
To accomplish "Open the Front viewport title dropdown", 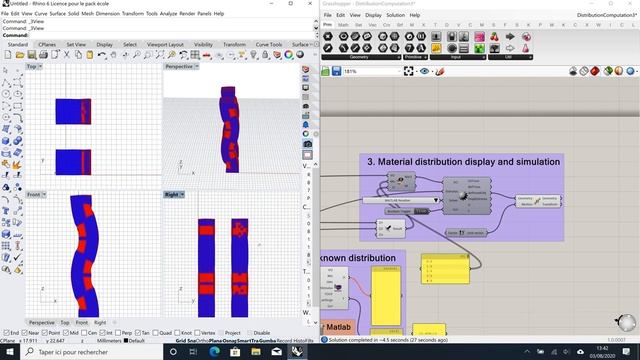I will click(44, 195).
